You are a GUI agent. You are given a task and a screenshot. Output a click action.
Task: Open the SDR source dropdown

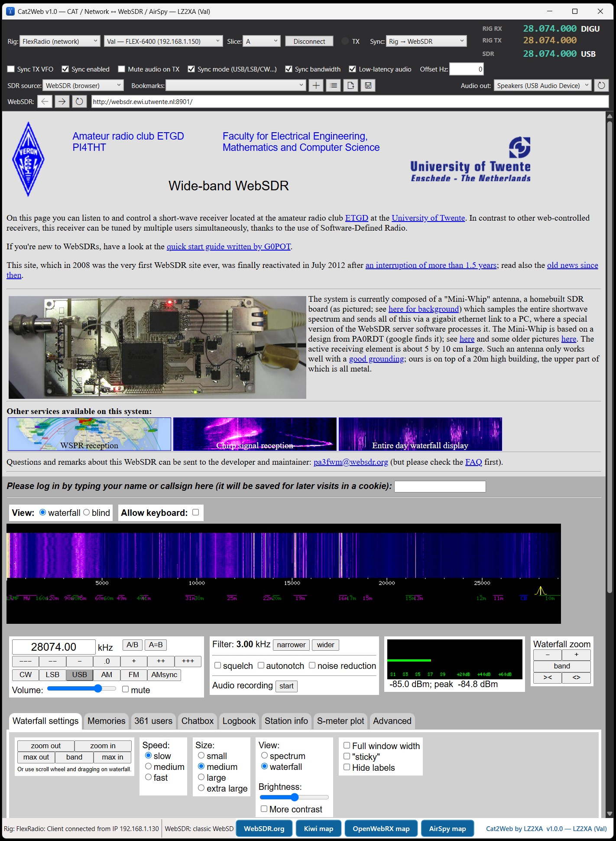pos(83,85)
